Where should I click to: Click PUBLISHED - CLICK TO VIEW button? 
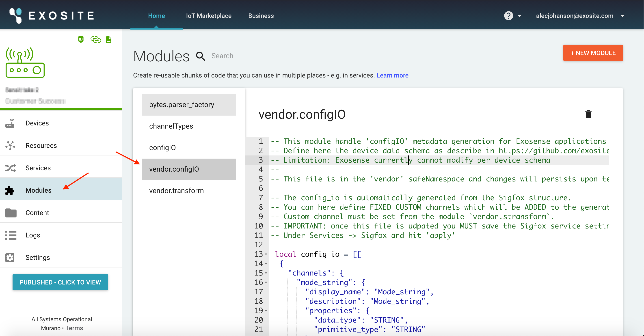coord(60,282)
